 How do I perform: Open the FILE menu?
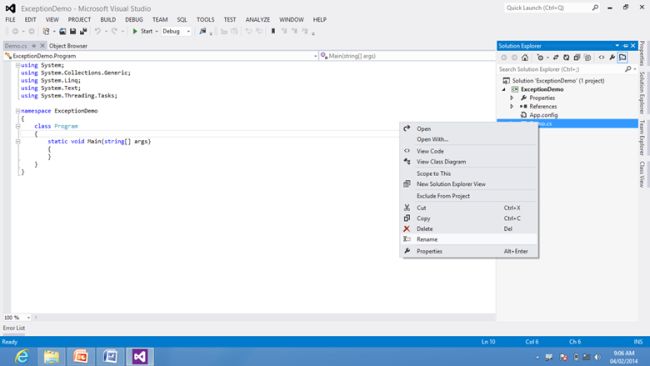pyautogui.click(x=10, y=19)
